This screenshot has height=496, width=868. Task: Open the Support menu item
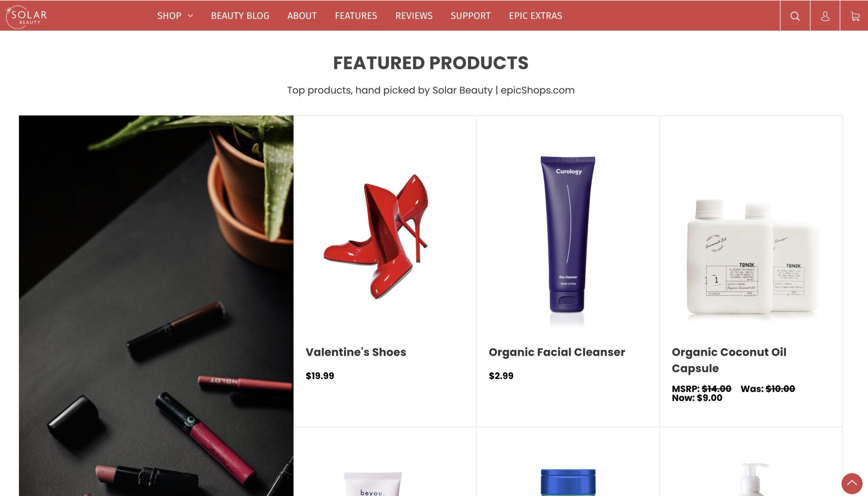click(470, 16)
